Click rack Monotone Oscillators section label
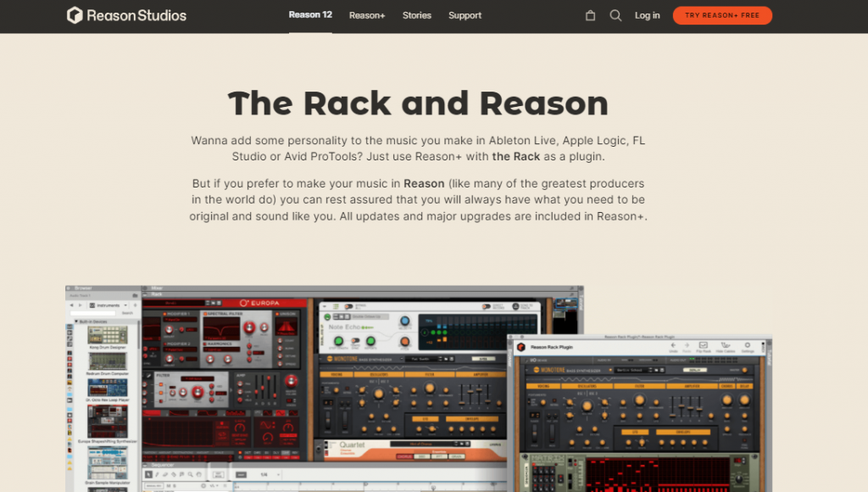 [x=379, y=375]
